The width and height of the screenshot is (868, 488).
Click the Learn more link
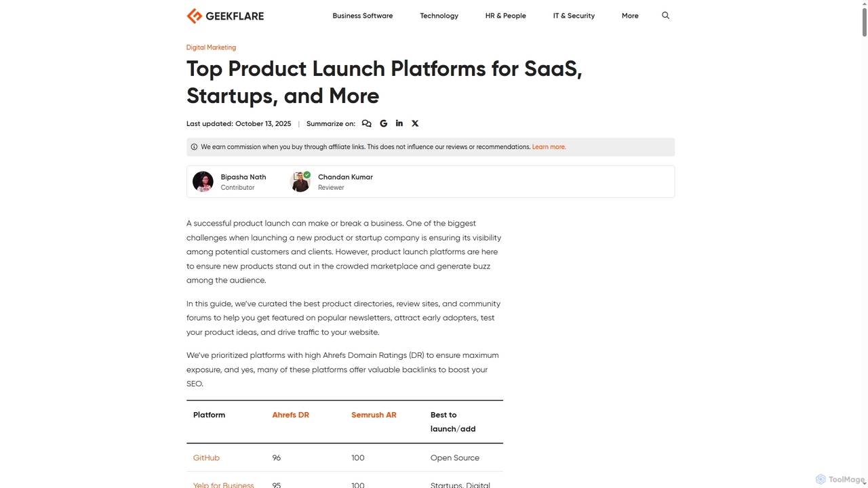(549, 147)
